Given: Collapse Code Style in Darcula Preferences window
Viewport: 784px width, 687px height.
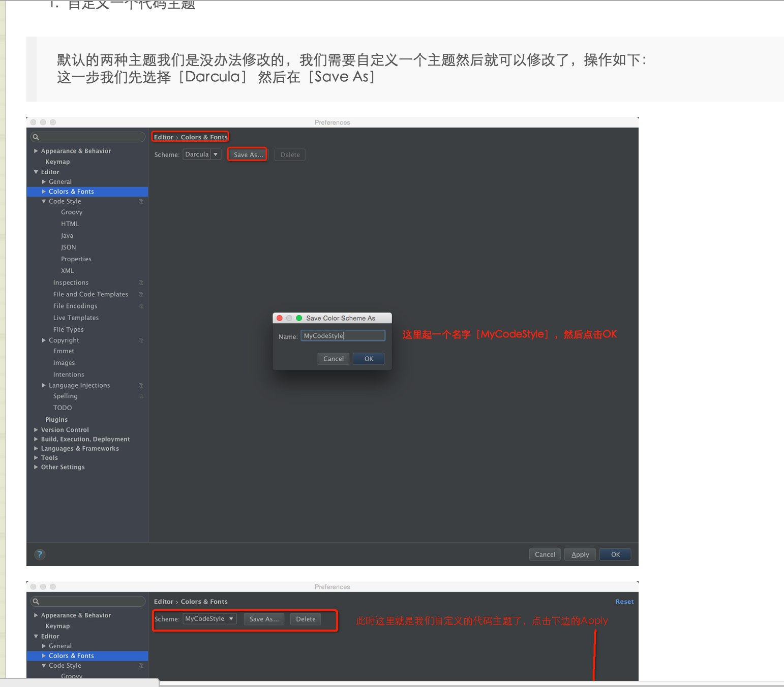Looking at the screenshot, I should (44, 202).
